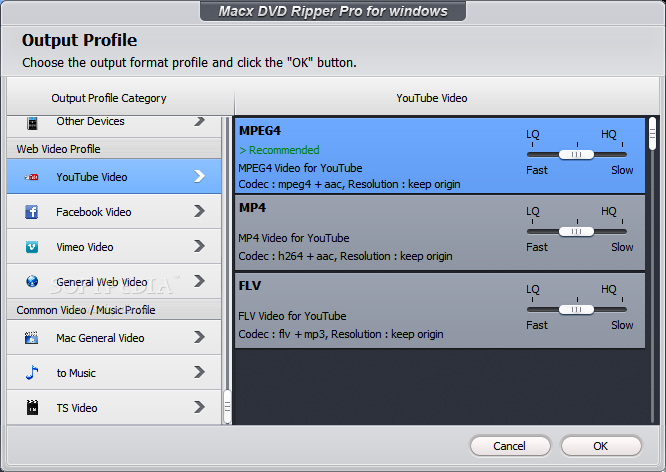This screenshot has height=472, width=666.
Task: Click 'Codec : flv + mp3' line
Action: pyautogui.click(x=341, y=334)
